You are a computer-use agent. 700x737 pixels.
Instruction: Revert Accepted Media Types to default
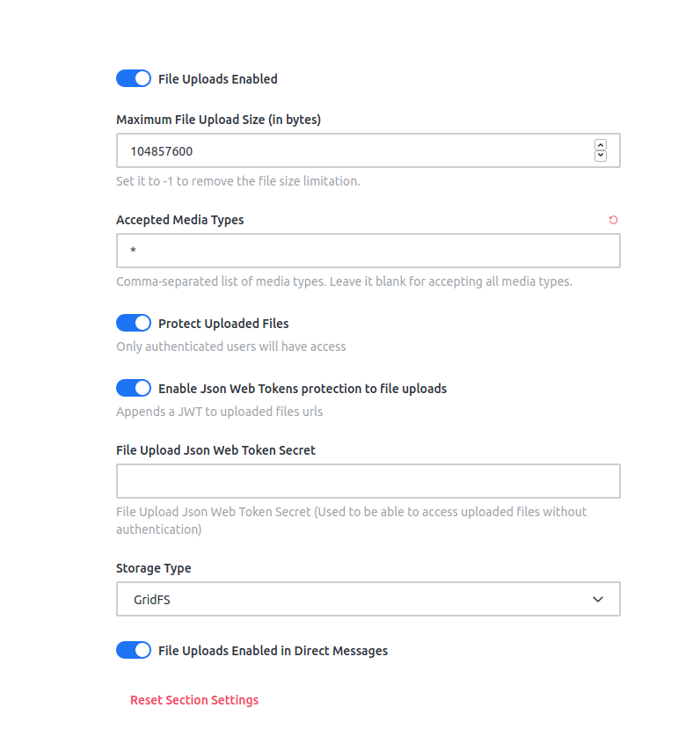click(x=613, y=219)
